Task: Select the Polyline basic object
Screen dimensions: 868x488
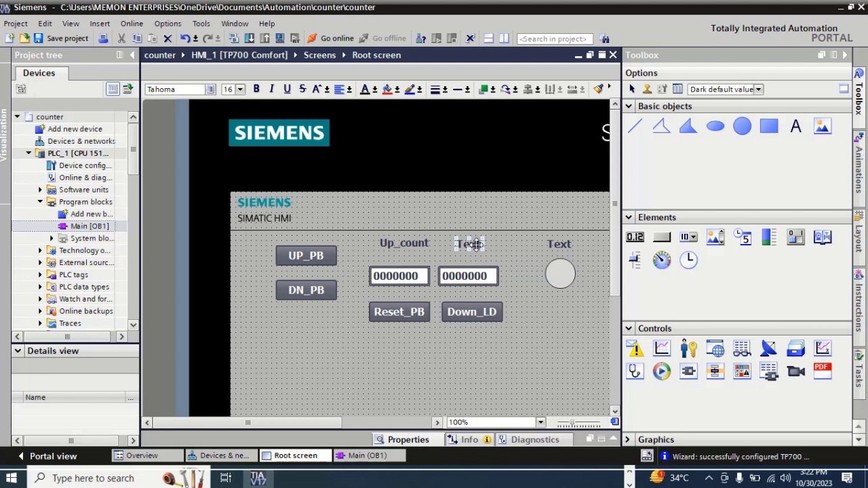Action: coord(661,126)
